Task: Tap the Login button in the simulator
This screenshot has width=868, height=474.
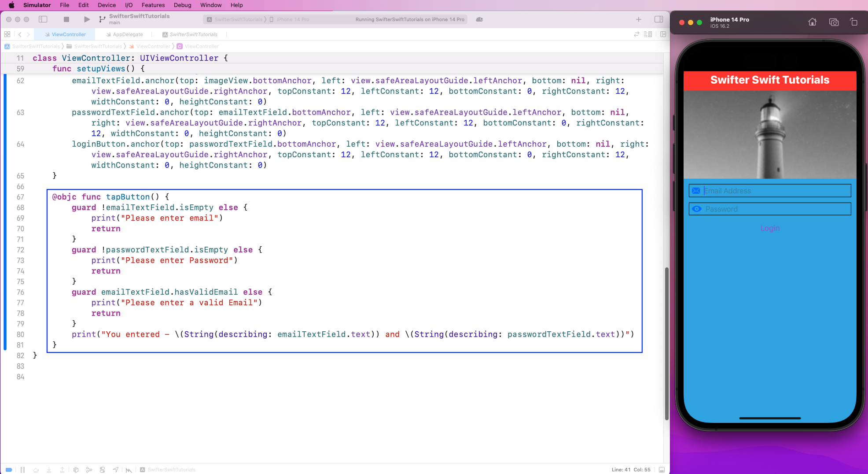Action: point(770,228)
